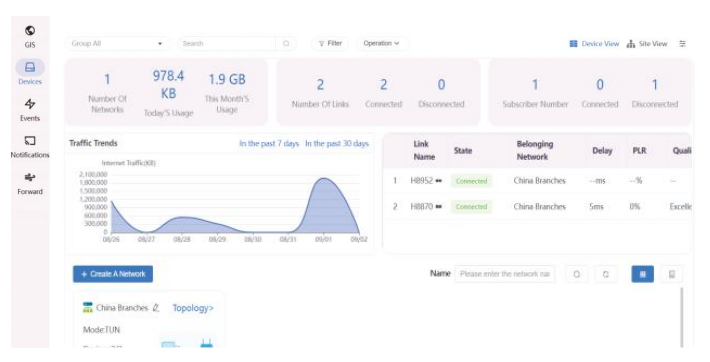Click the Connected state badge for H8870
710x362 pixels.
pyautogui.click(x=471, y=207)
